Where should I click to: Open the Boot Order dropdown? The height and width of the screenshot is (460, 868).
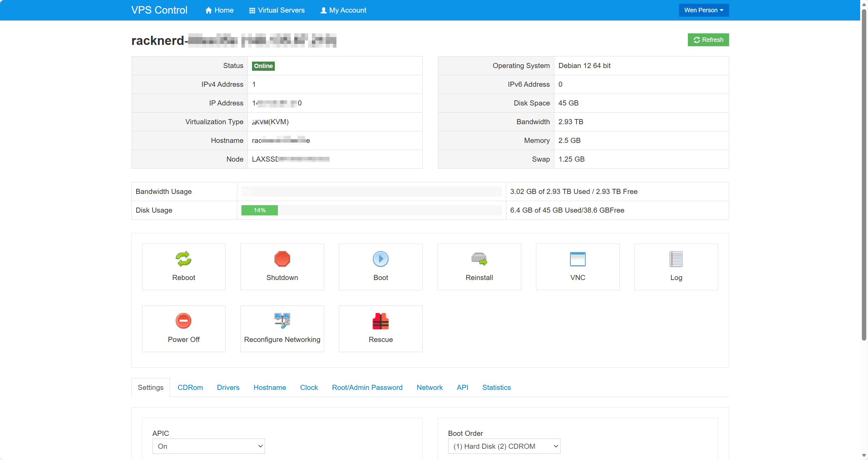(504, 446)
